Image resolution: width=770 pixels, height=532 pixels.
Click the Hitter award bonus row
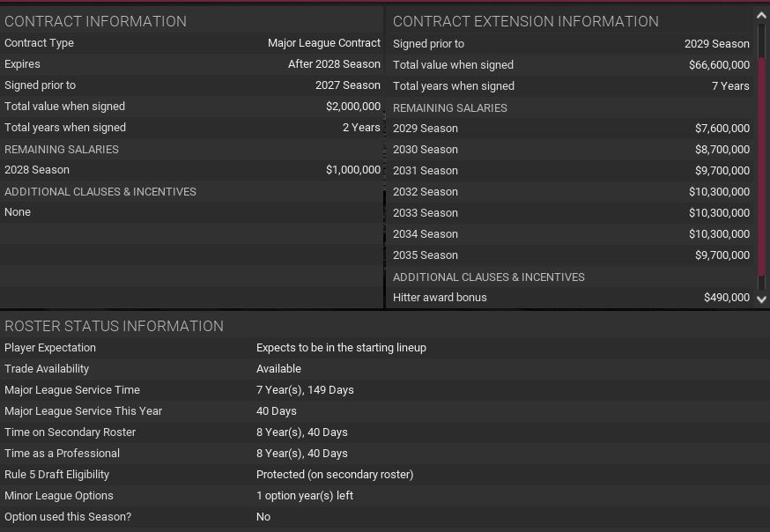pos(571,298)
